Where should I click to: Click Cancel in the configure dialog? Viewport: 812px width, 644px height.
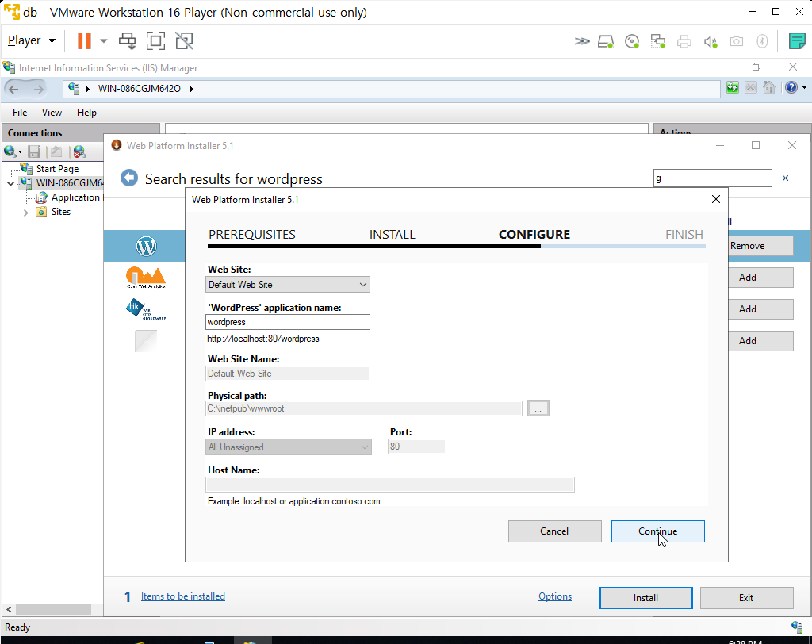554,531
